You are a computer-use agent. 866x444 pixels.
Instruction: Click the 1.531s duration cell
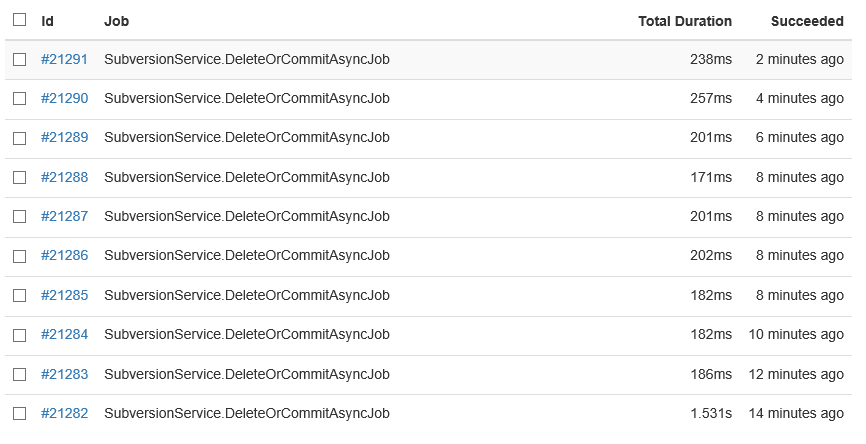coord(710,413)
